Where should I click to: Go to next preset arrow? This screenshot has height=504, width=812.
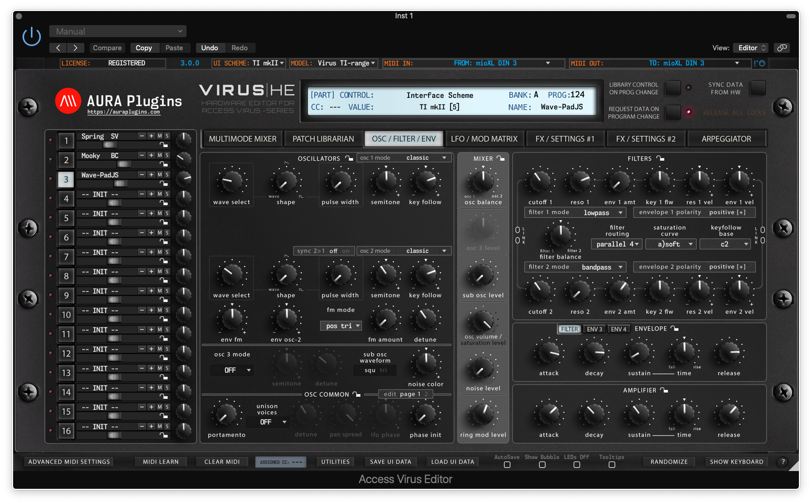tap(75, 48)
